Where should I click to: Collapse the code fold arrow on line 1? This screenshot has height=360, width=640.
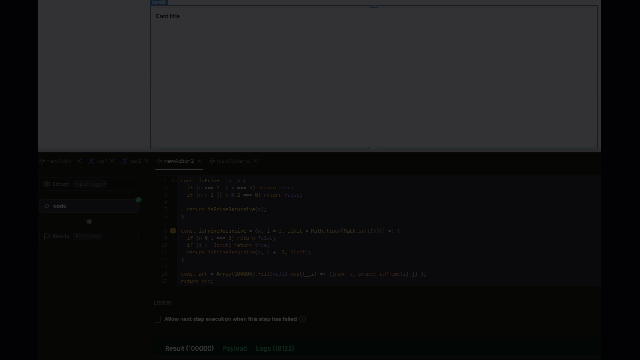coord(173,181)
